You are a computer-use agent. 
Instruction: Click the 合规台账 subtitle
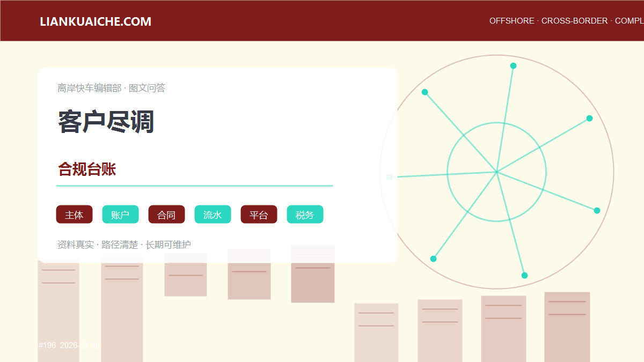(87, 169)
